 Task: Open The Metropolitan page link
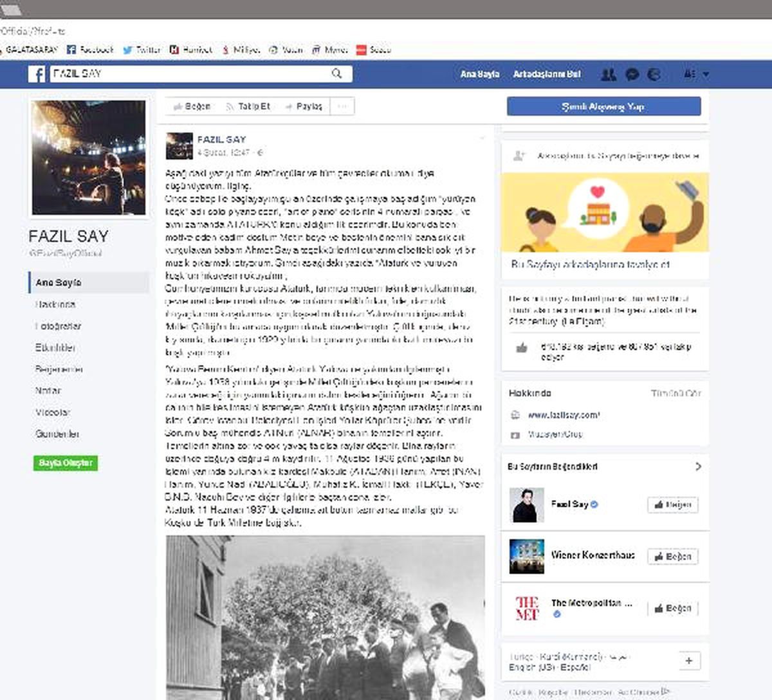tap(592, 603)
